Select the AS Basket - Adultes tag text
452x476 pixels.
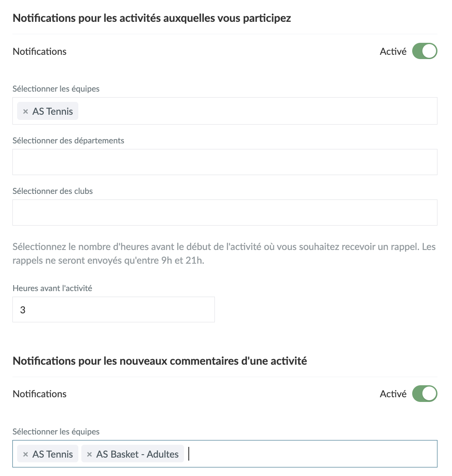click(137, 454)
